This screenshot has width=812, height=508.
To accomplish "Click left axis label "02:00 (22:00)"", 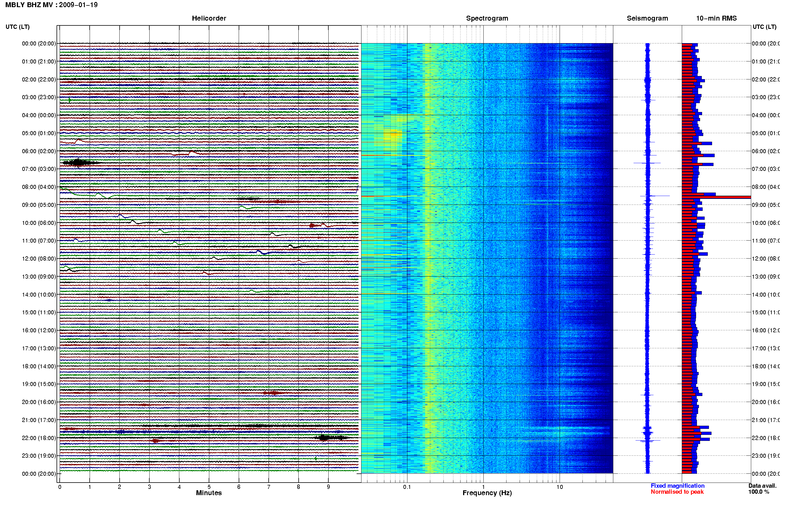I will click(x=39, y=79).
